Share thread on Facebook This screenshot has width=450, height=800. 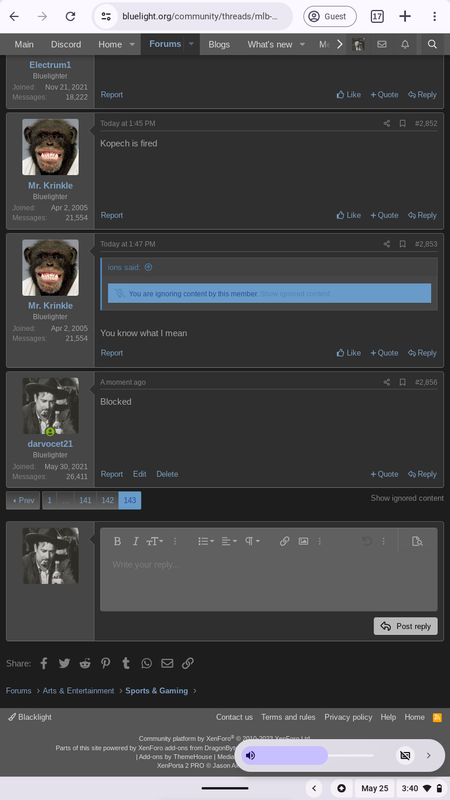pyautogui.click(x=44, y=663)
